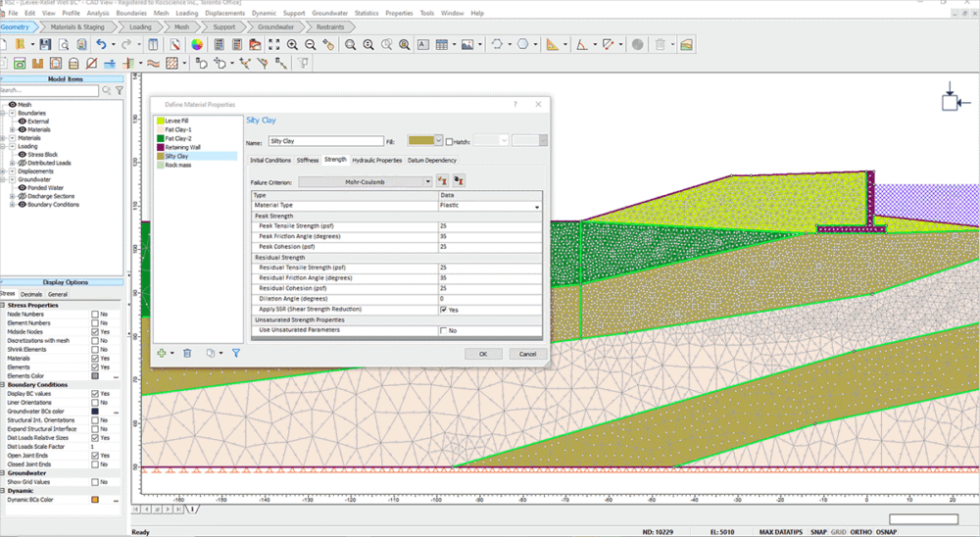Expand the Distributed Loads tree node

12,163
